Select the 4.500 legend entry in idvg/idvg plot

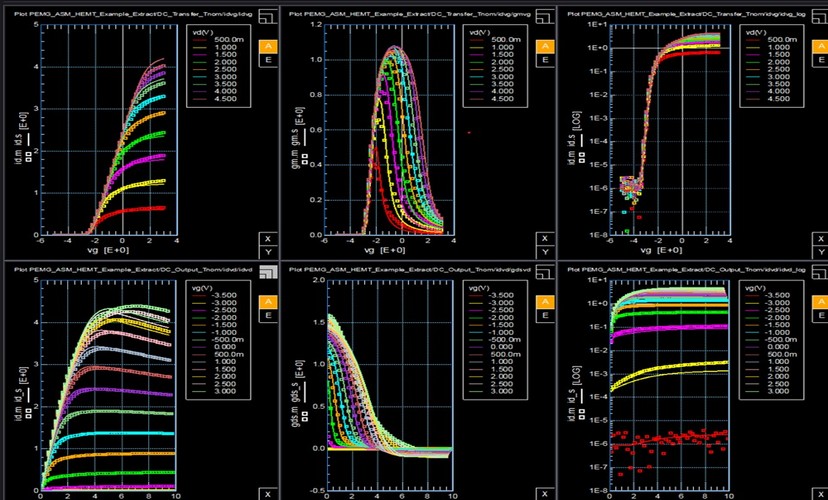click(x=217, y=99)
